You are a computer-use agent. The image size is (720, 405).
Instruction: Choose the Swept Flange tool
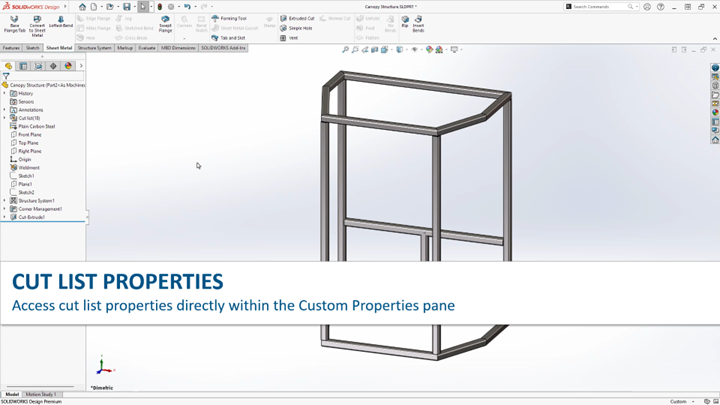pos(165,24)
